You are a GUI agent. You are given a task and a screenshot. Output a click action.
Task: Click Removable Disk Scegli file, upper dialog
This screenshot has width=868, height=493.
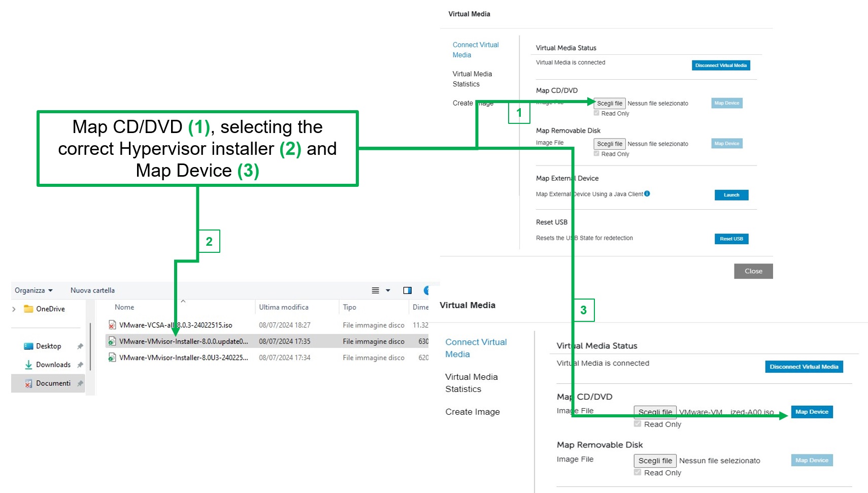(610, 144)
